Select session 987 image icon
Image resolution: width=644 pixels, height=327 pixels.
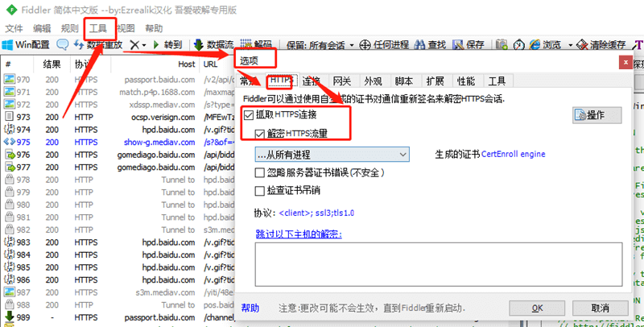tap(9, 292)
